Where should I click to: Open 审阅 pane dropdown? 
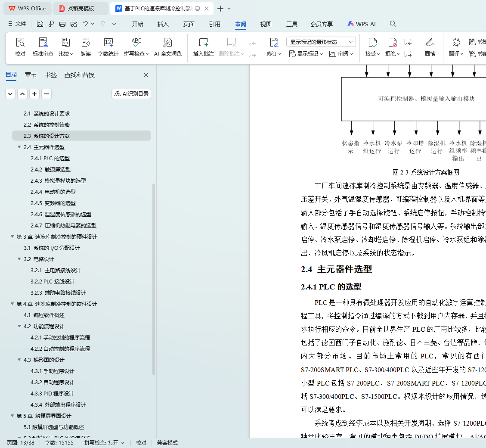[341, 54]
